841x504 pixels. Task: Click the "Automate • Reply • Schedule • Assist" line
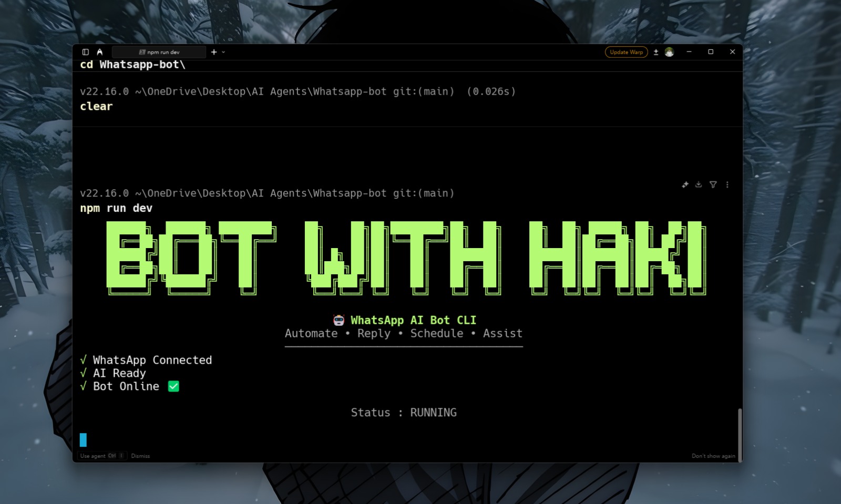coord(404,333)
